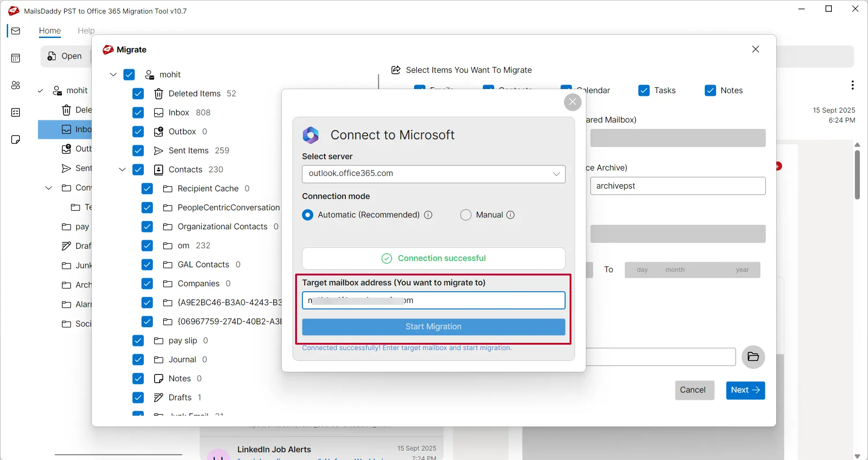
Task: Switch to the Home tab
Action: pyautogui.click(x=50, y=31)
